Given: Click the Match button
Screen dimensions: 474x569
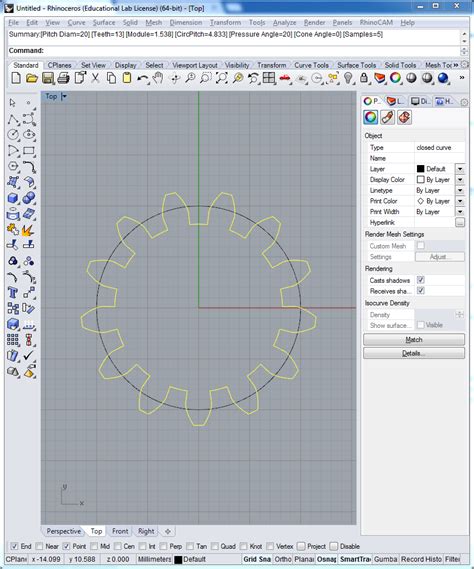Looking at the screenshot, I should tap(414, 340).
